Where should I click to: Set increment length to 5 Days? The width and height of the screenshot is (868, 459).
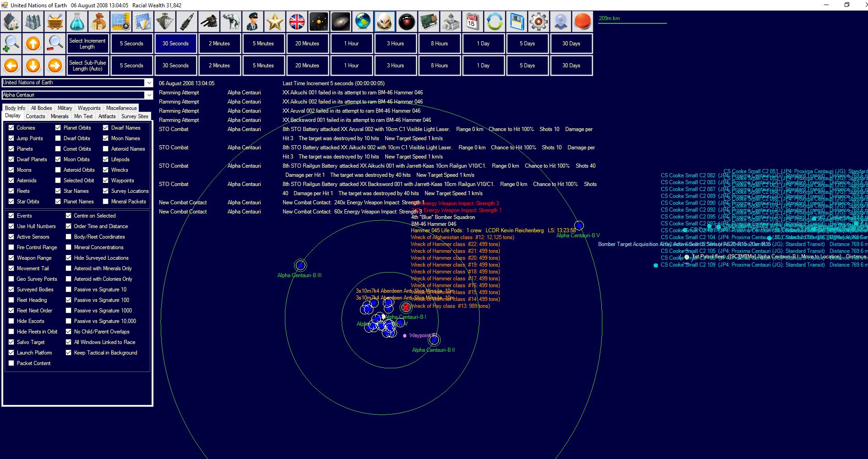click(527, 44)
